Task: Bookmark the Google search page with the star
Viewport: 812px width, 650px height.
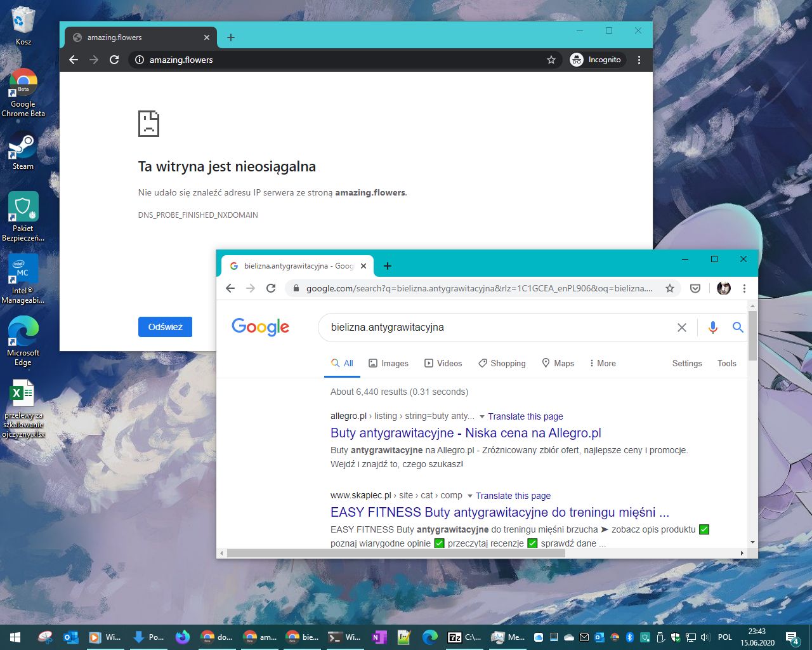Action: [x=670, y=288]
